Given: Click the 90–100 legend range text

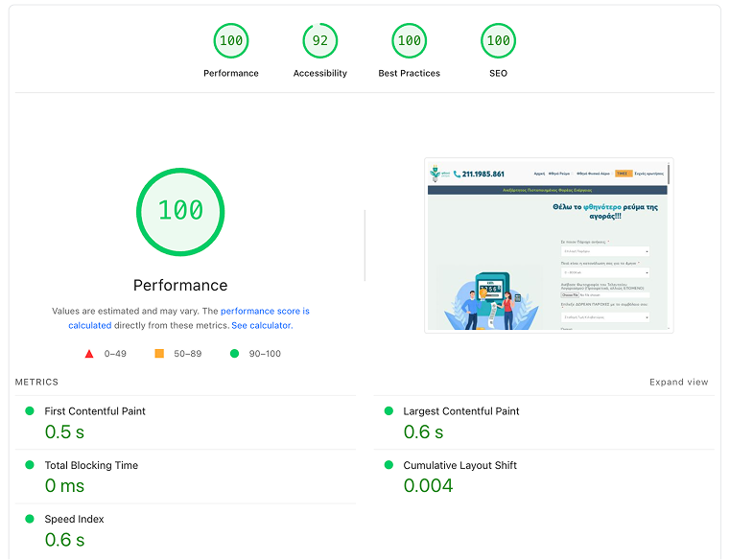Looking at the screenshot, I should click(x=265, y=354).
